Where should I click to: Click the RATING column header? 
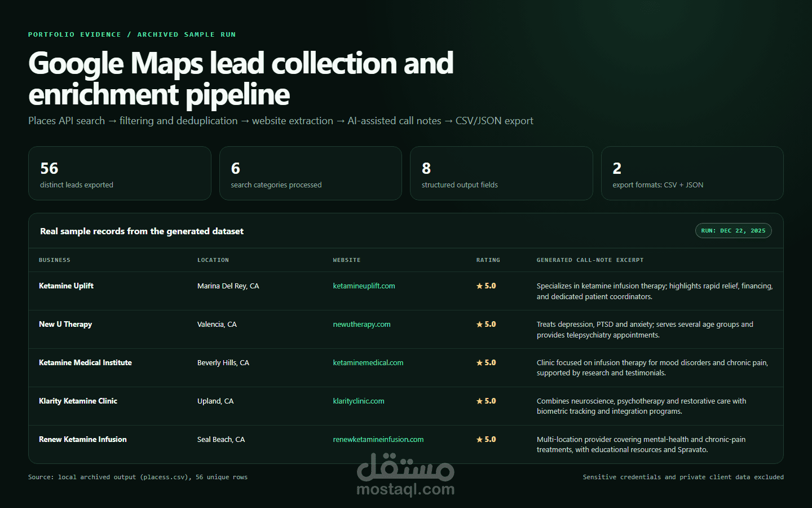(488, 260)
